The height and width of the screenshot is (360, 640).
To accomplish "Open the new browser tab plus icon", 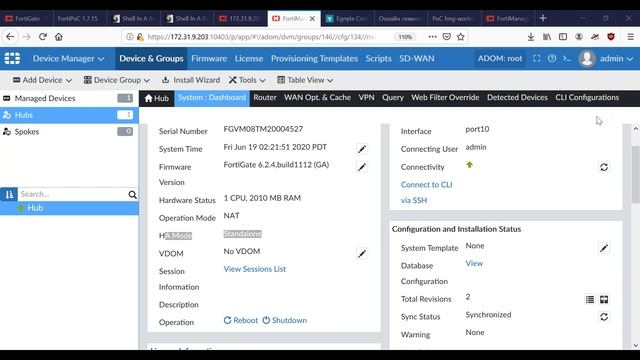I will (543, 18).
